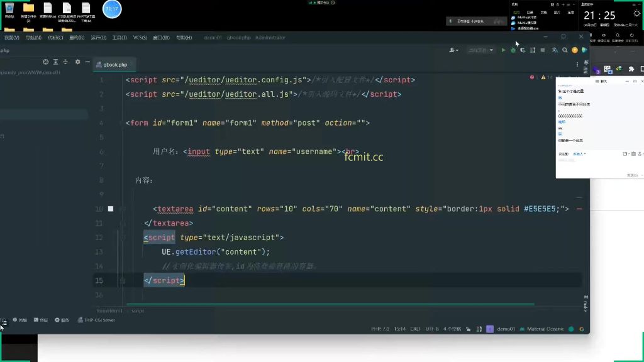The width and height of the screenshot is (644, 362).
Task: Click form#form1 breadcrumb below the editor
Action: click(109, 310)
